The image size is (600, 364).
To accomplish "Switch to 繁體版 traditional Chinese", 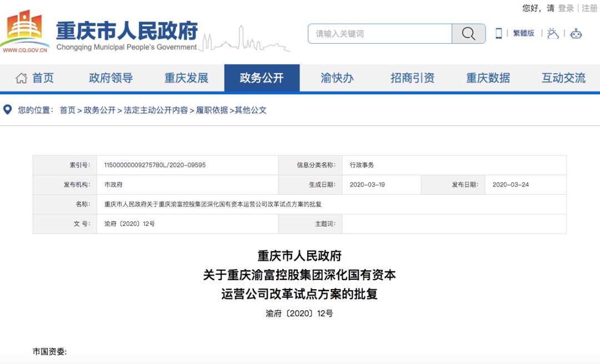I will click(x=523, y=33).
